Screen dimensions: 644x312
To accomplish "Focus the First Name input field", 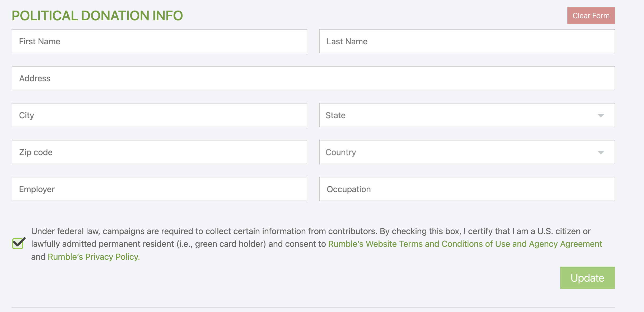I will [x=159, y=41].
